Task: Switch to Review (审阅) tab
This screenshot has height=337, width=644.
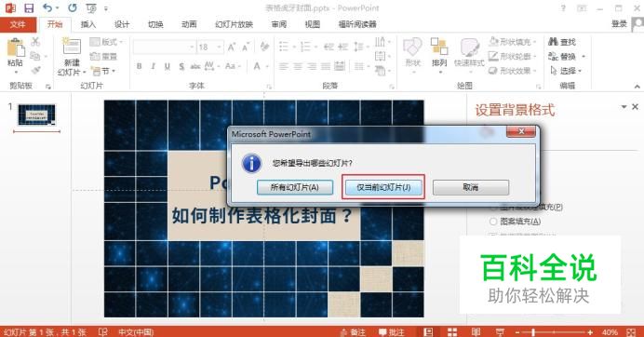Action: [279, 24]
